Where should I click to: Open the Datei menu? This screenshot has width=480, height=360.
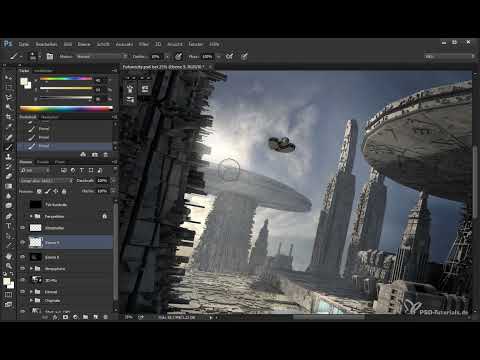[24, 44]
